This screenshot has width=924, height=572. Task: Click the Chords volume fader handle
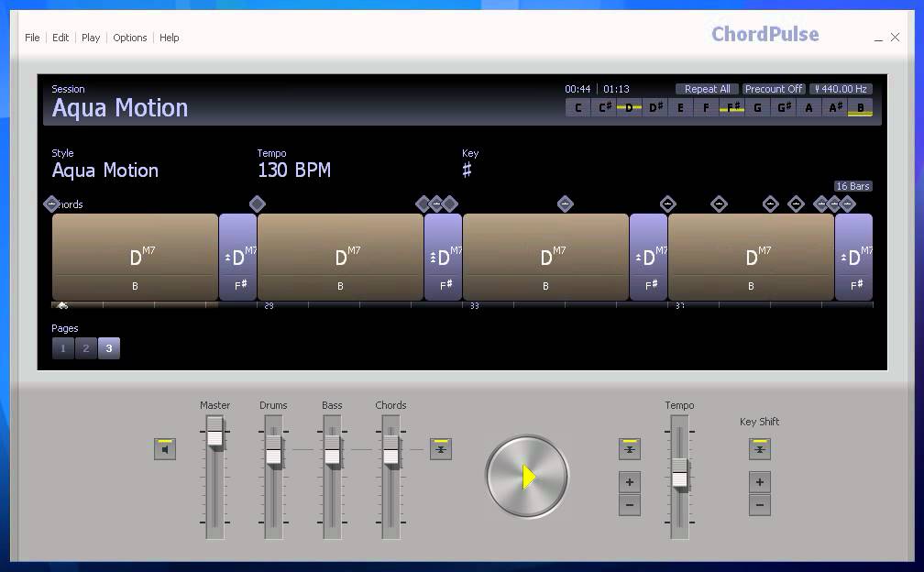coord(391,452)
